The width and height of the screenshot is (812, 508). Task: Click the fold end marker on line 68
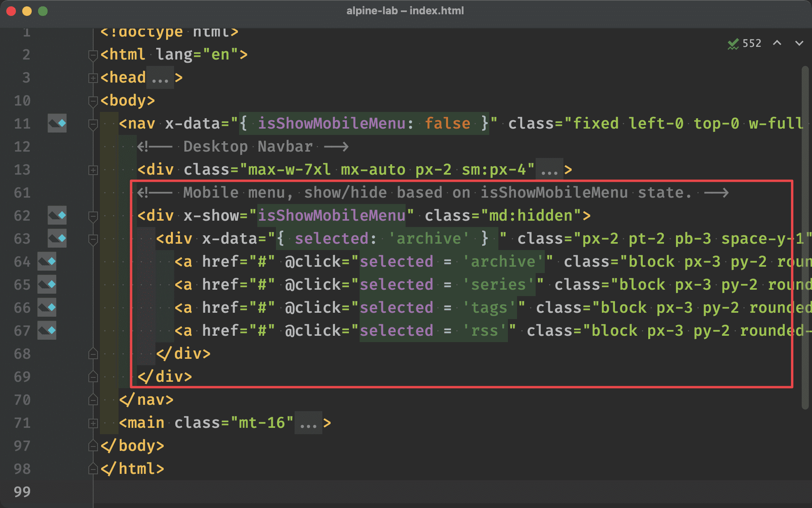pyautogui.click(x=93, y=354)
